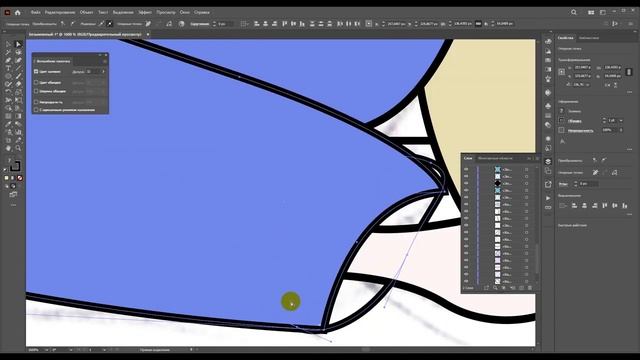Click the new layer icon in Layers panel
640x360 pixels.
tap(521, 288)
